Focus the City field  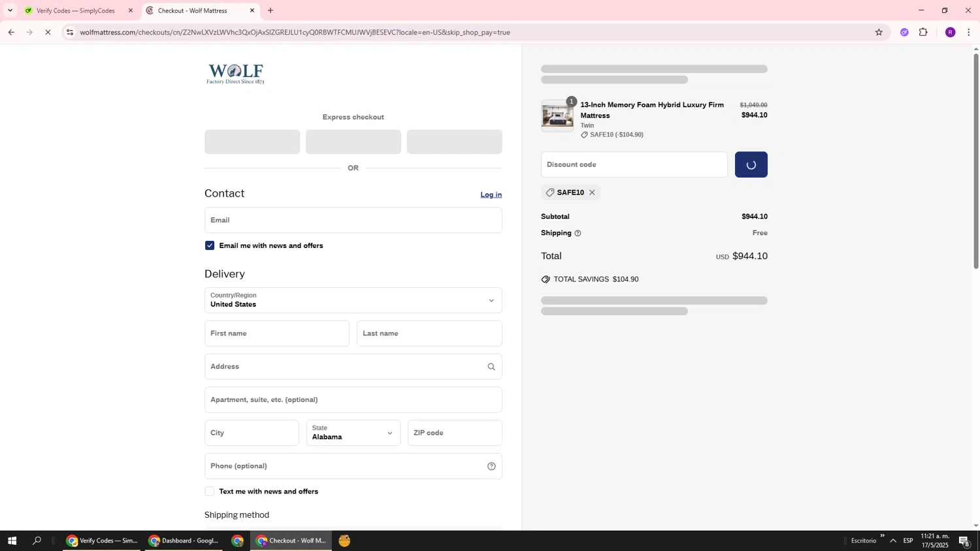tap(252, 433)
